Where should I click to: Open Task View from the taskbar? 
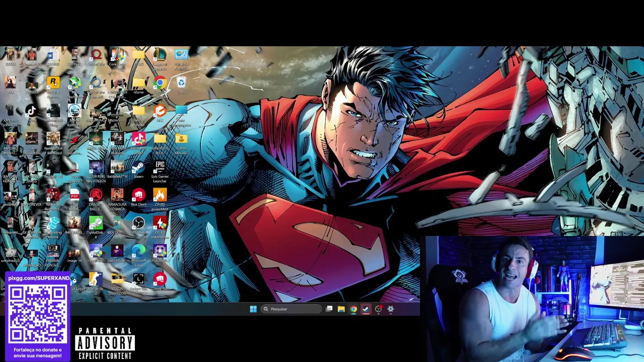[329, 309]
